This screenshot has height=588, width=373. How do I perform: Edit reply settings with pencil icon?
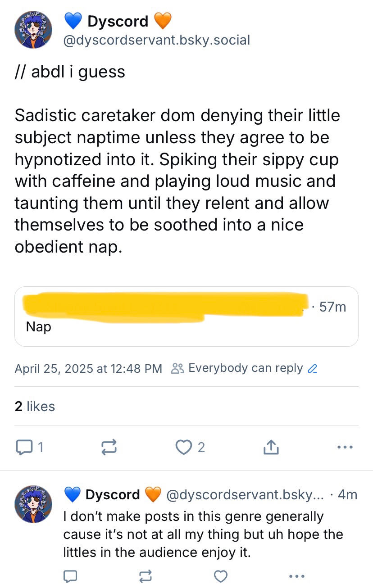[312, 369]
